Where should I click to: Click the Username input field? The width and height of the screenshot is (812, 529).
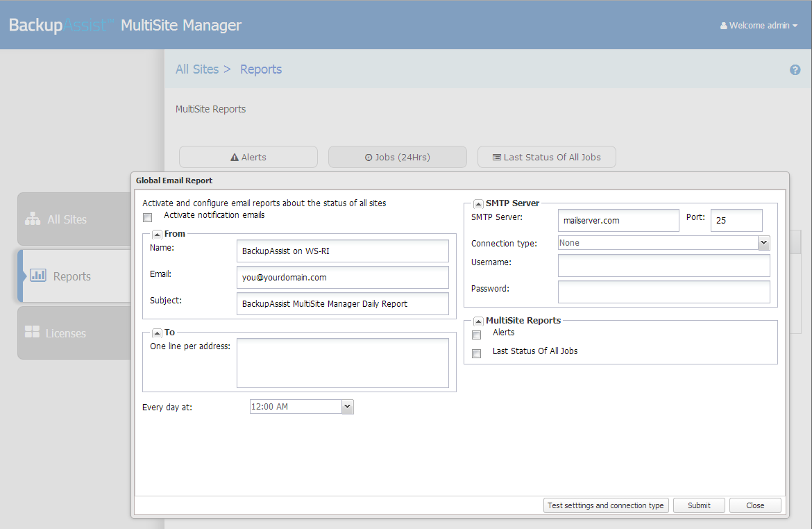click(x=664, y=266)
